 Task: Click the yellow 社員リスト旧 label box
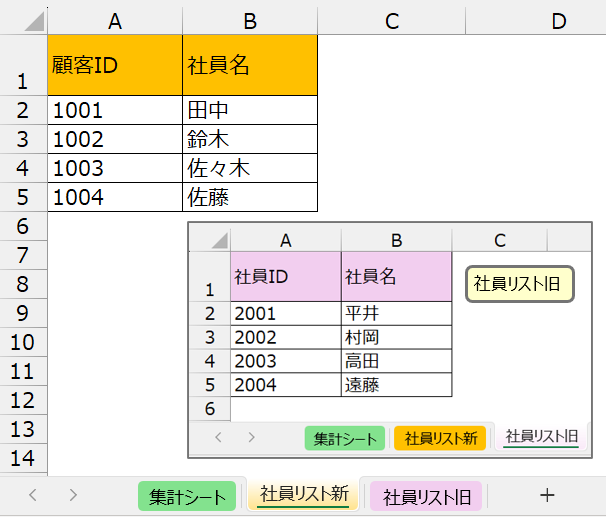518,284
